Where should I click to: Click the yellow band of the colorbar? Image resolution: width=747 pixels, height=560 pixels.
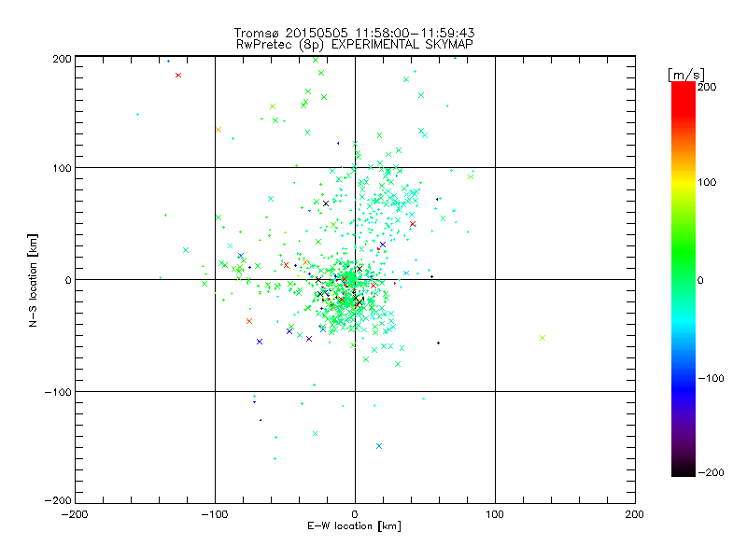(x=684, y=182)
